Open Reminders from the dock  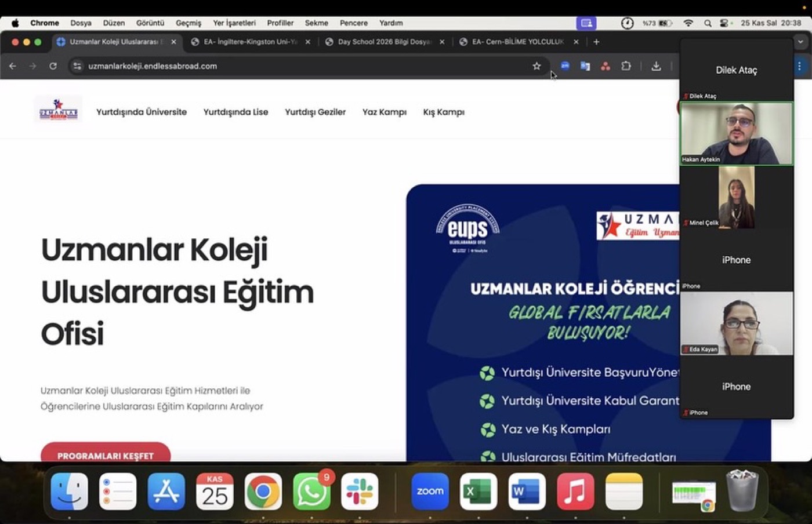click(118, 492)
